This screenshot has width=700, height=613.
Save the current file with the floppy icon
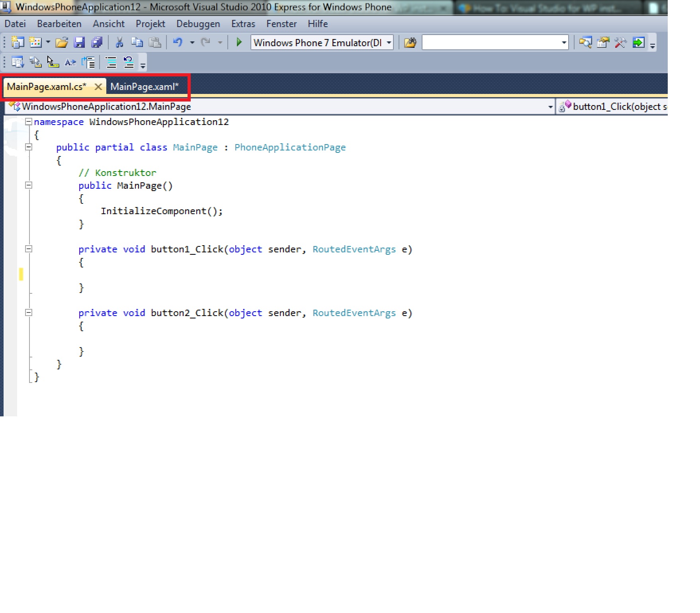tap(79, 42)
